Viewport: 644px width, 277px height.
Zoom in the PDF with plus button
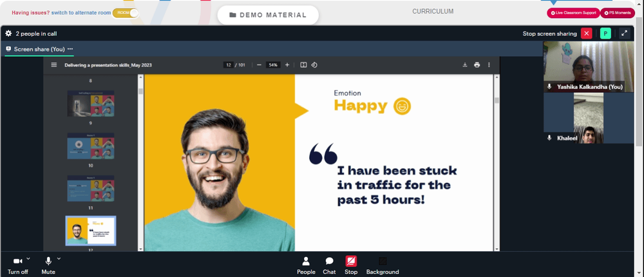pyautogui.click(x=287, y=65)
